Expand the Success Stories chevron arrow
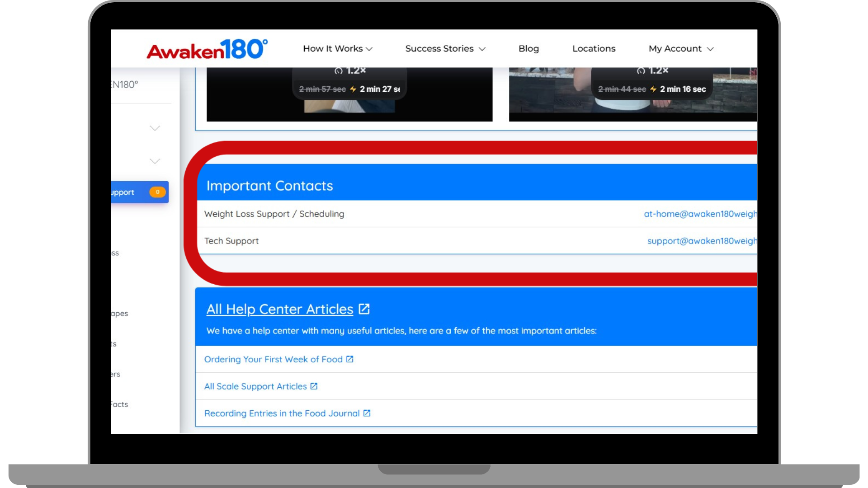This screenshot has width=868, height=488. (x=482, y=49)
